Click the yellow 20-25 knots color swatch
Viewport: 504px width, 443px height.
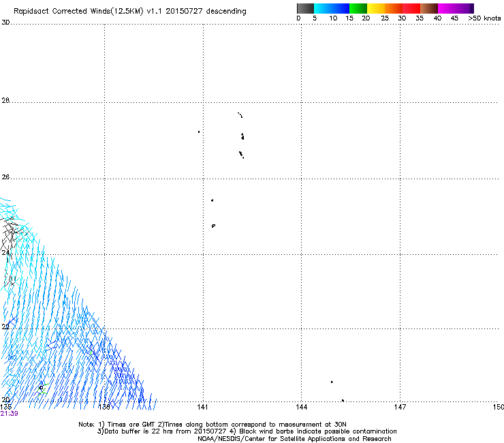[376, 8]
